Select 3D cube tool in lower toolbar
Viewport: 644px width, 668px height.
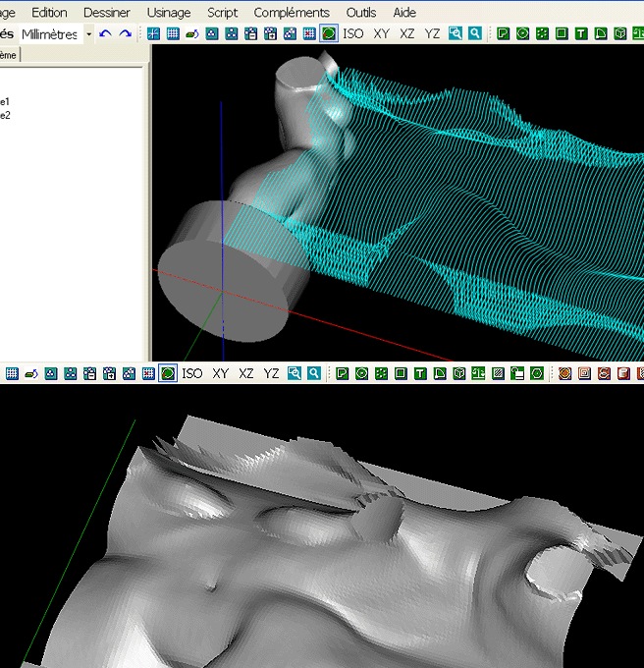tap(459, 373)
